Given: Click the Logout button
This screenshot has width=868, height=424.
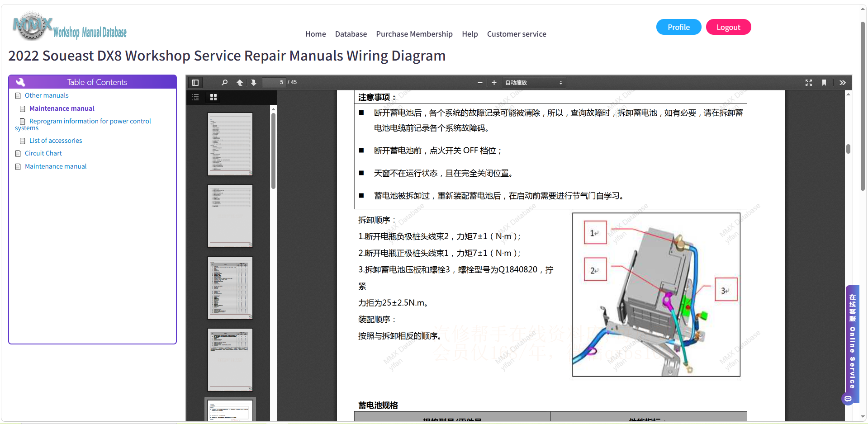Looking at the screenshot, I should pos(728,27).
